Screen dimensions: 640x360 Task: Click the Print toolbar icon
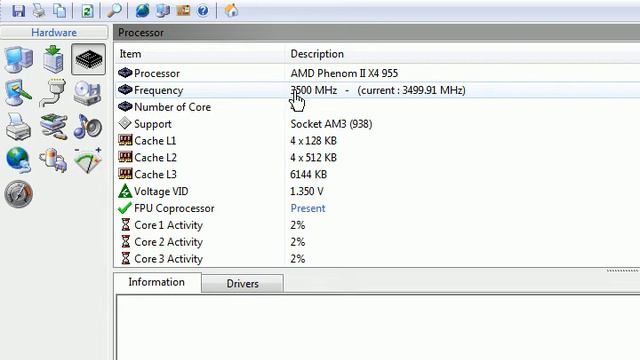pyautogui.click(x=39, y=11)
